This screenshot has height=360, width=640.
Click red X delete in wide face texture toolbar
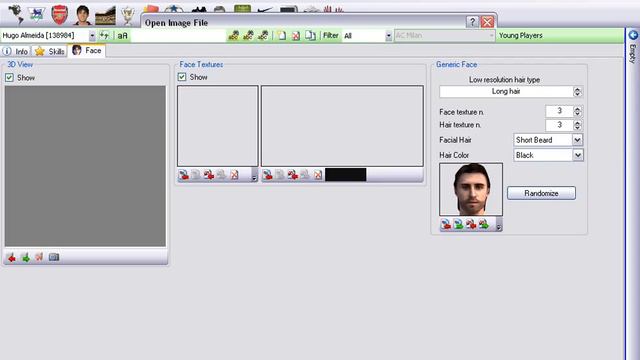pos(318,175)
